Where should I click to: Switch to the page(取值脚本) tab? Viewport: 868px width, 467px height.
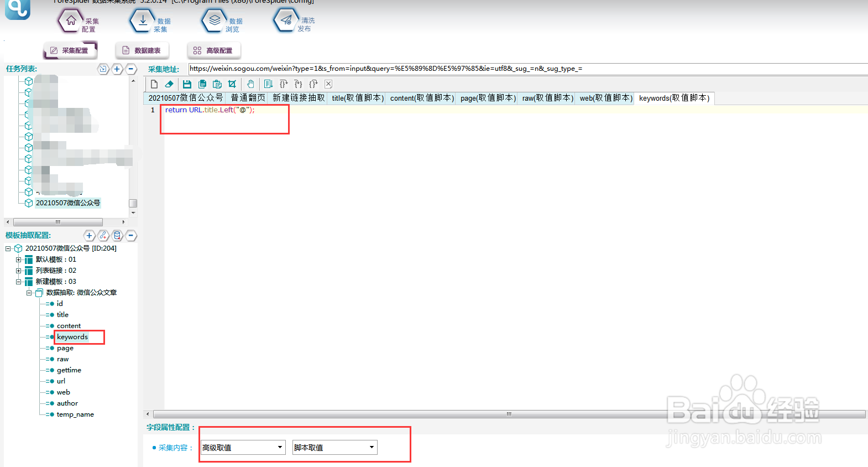pos(488,98)
